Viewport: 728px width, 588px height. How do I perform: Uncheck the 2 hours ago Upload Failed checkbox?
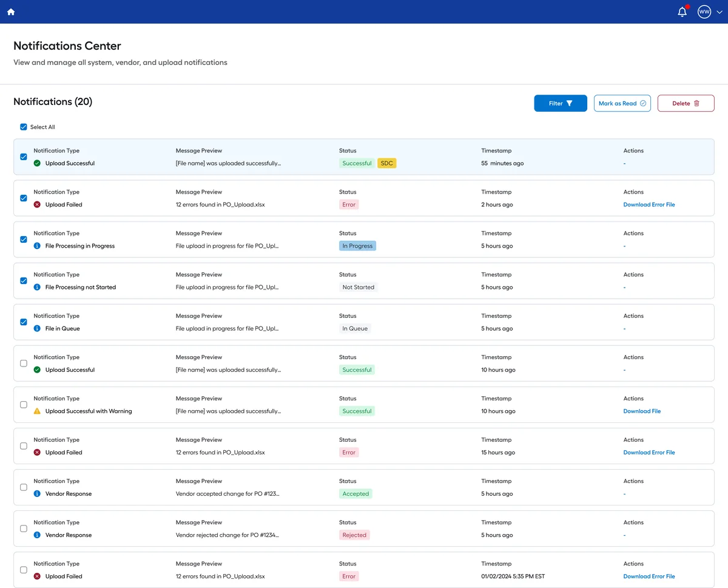[24, 198]
